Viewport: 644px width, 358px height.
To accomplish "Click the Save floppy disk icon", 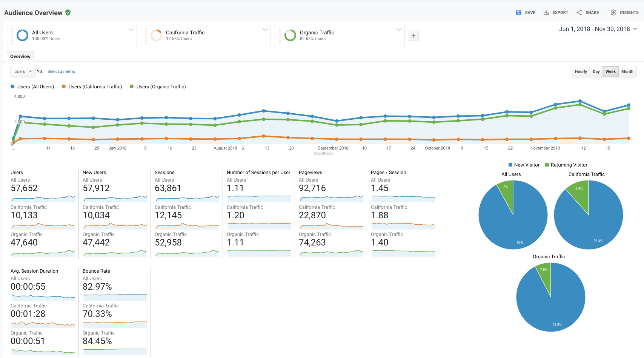I will [x=518, y=12].
